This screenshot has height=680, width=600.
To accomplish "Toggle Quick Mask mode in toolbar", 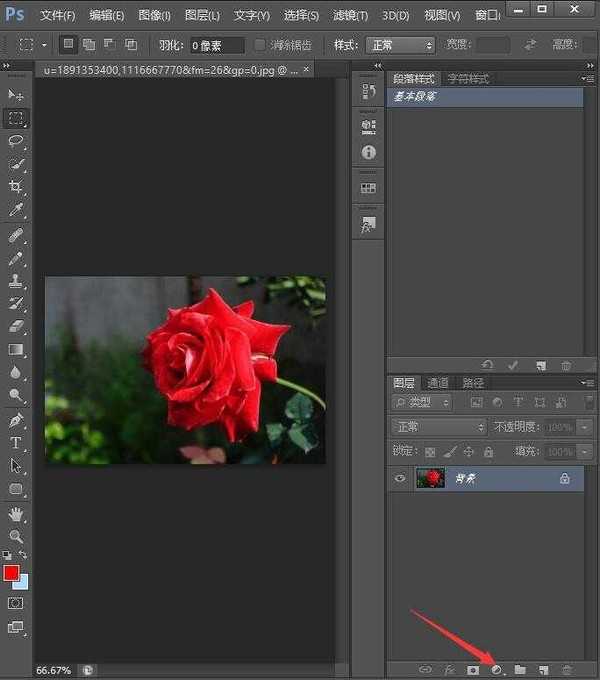I will 16,604.
